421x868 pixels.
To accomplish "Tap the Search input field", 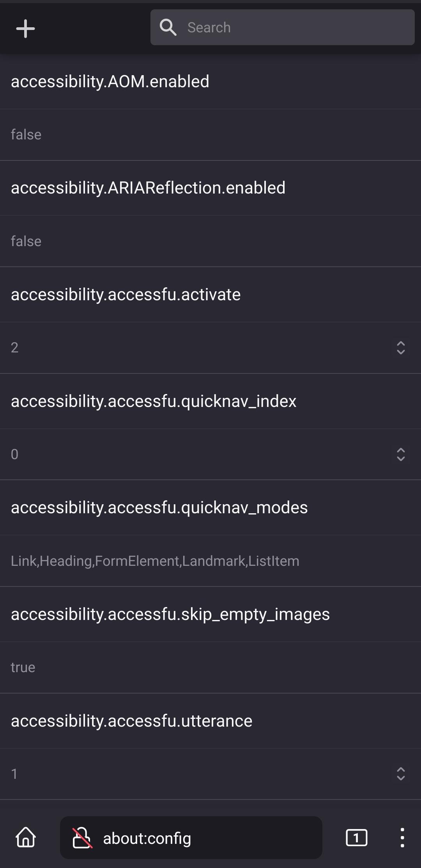I will [x=283, y=27].
